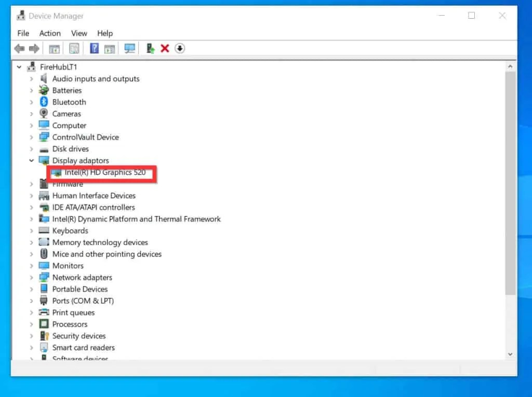
Task: Select the Scan for hardware changes icon
Action: pos(129,48)
